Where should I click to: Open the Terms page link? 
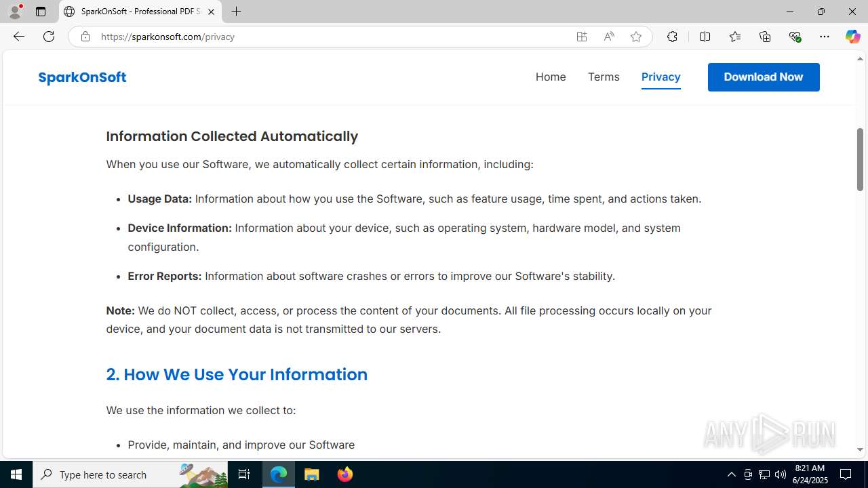coord(604,77)
